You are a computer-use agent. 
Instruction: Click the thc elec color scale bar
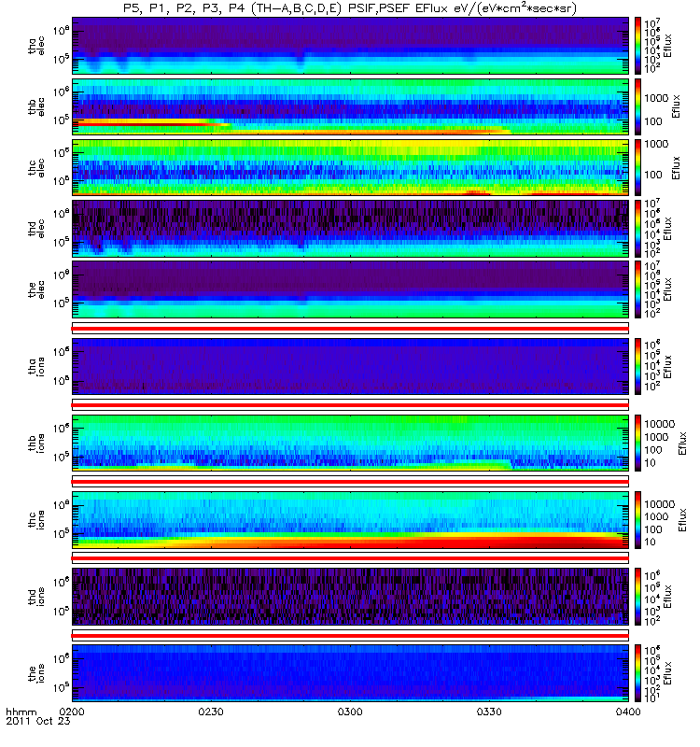(x=637, y=167)
